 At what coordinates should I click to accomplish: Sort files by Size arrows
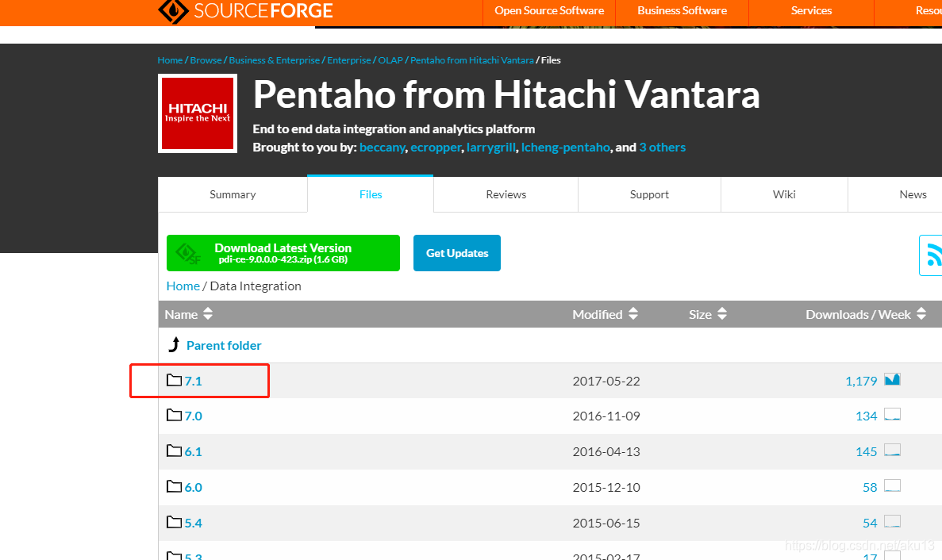(722, 313)
